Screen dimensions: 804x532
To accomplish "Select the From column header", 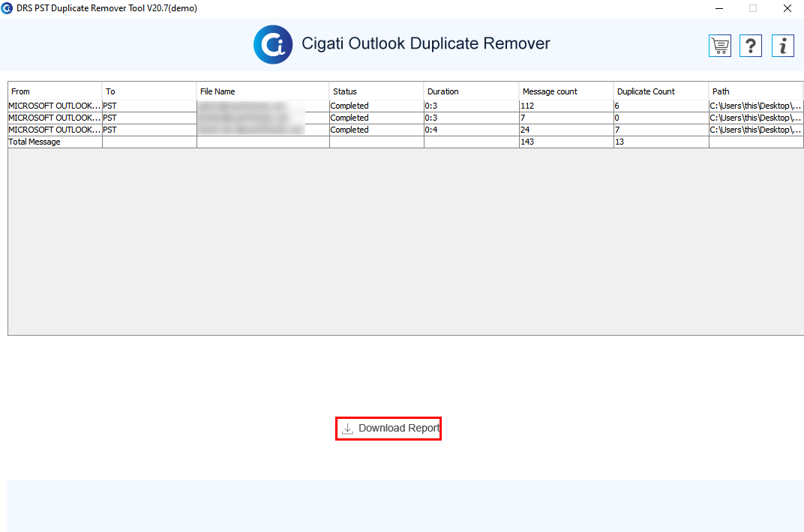I will [55, 91].
